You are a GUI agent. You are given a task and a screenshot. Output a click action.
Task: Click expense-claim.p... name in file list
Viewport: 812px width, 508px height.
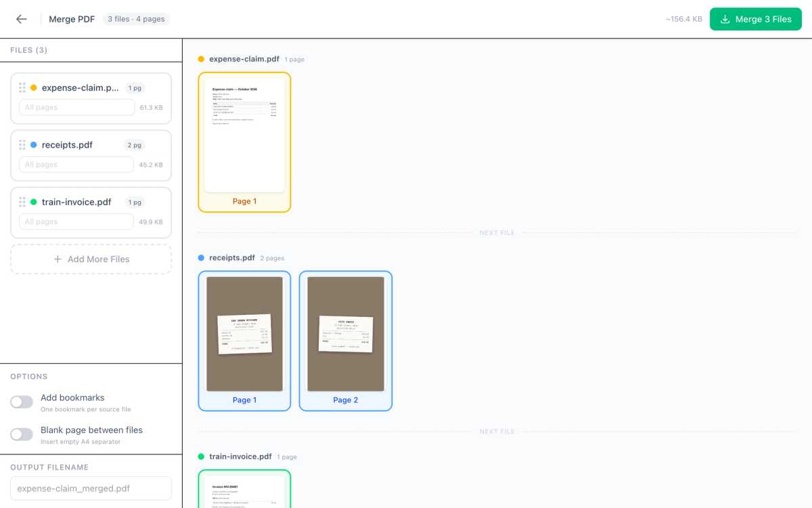81,87
